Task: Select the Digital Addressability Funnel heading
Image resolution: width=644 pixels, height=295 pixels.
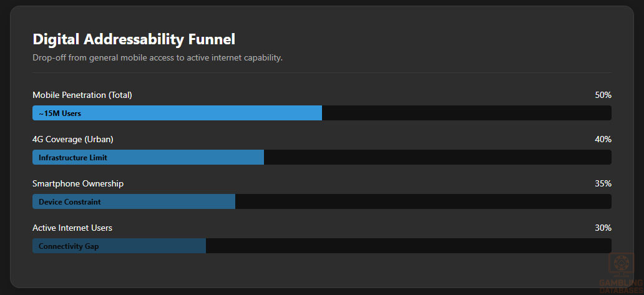Action: [134, 39]
